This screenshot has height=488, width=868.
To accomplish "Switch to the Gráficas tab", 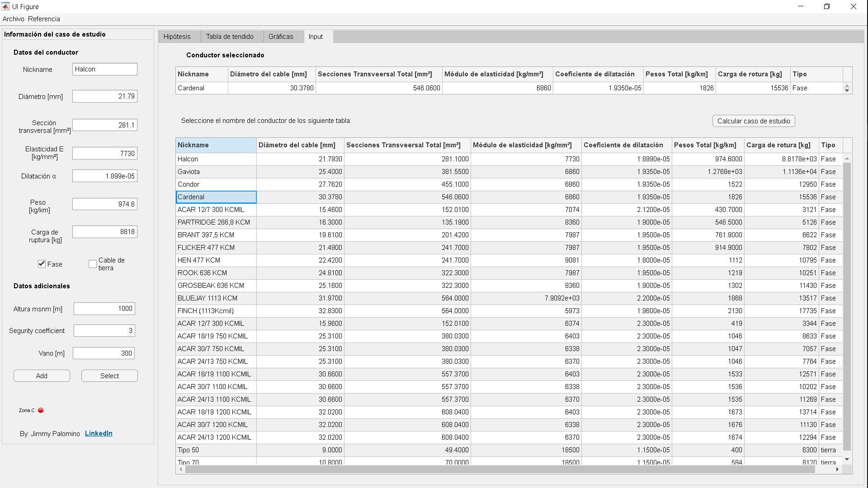I will (x=281, y=36).
